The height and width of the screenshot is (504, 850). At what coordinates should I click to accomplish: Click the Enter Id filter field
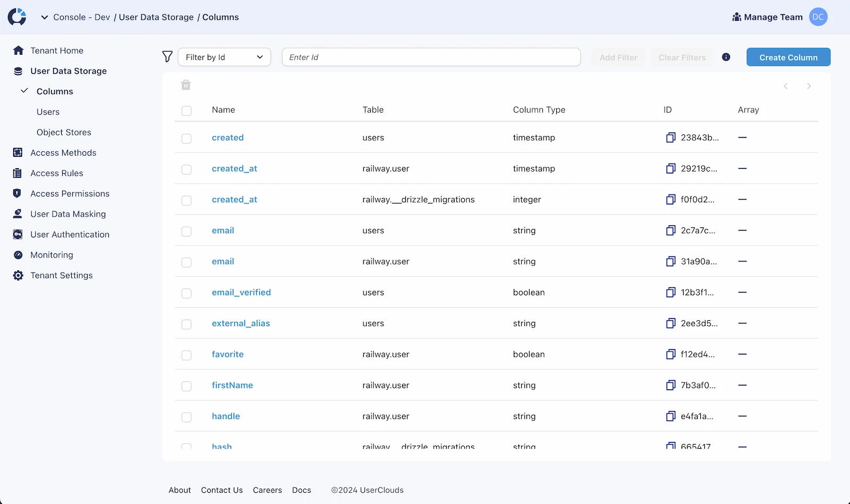click(431, 57)
